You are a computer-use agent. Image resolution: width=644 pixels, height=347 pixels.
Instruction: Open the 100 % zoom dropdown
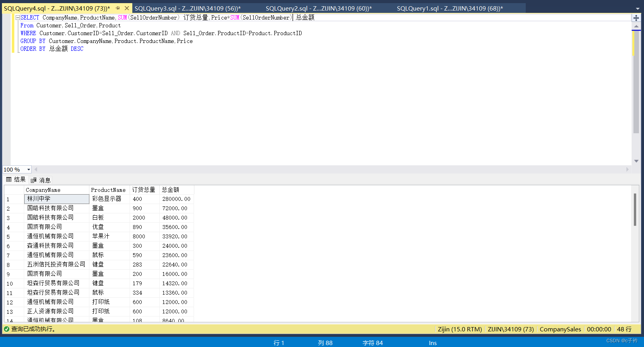[x=28, y=170]
